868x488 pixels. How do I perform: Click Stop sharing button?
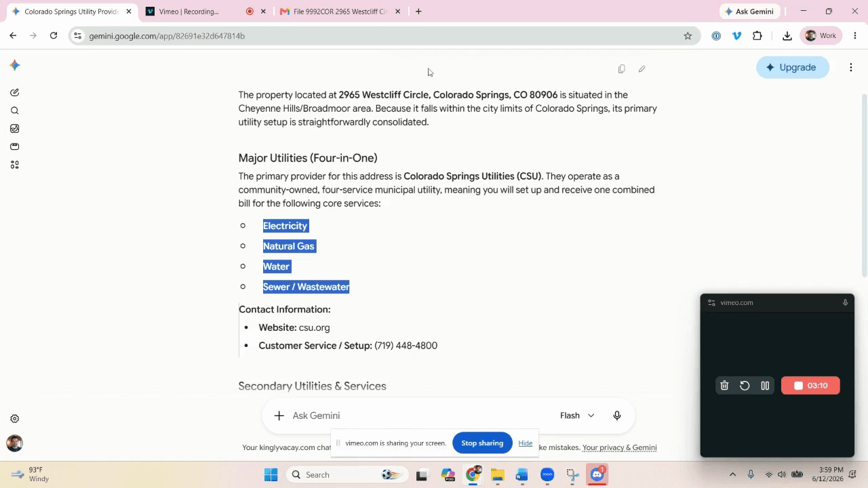tap(482, 443)
